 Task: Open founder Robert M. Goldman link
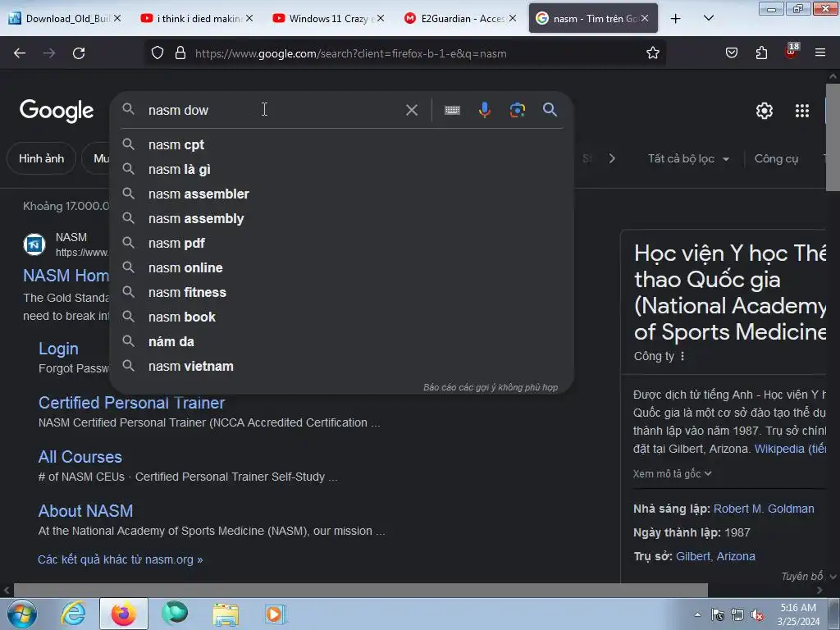pos(764,509)
